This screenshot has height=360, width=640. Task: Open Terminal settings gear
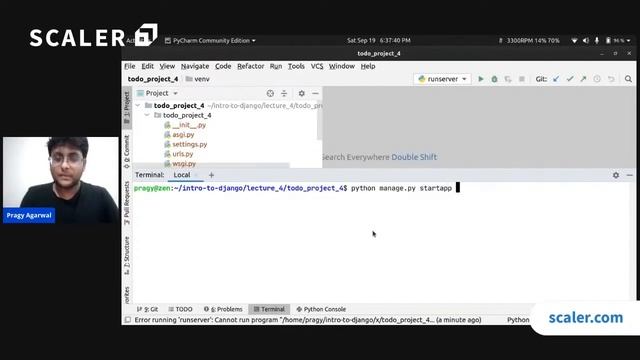point(616,175)
